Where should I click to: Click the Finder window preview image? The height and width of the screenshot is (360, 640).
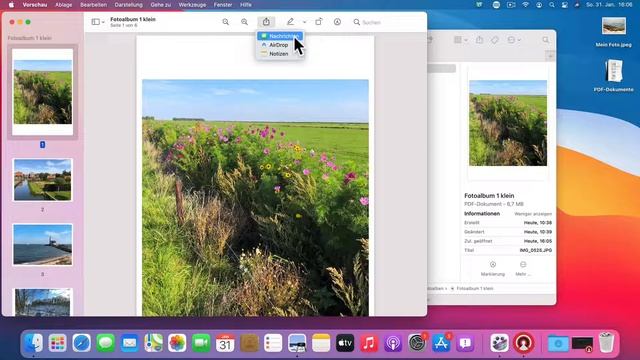click(x=508, y=123)
